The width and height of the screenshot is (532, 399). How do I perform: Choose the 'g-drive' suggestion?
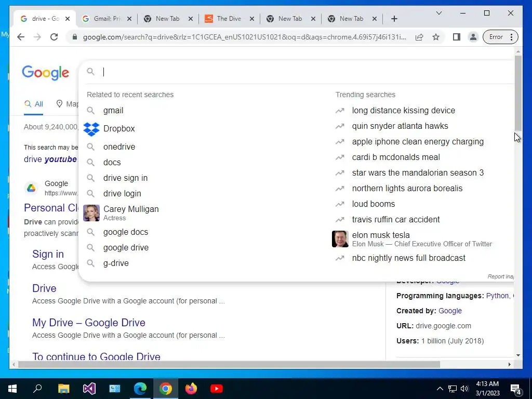tap(116, 263)
